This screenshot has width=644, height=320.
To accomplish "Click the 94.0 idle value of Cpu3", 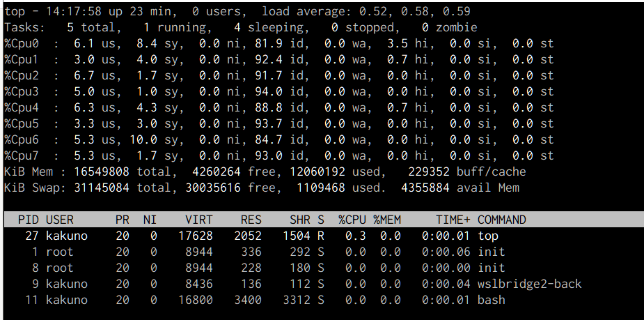I will tap(268, 91).
